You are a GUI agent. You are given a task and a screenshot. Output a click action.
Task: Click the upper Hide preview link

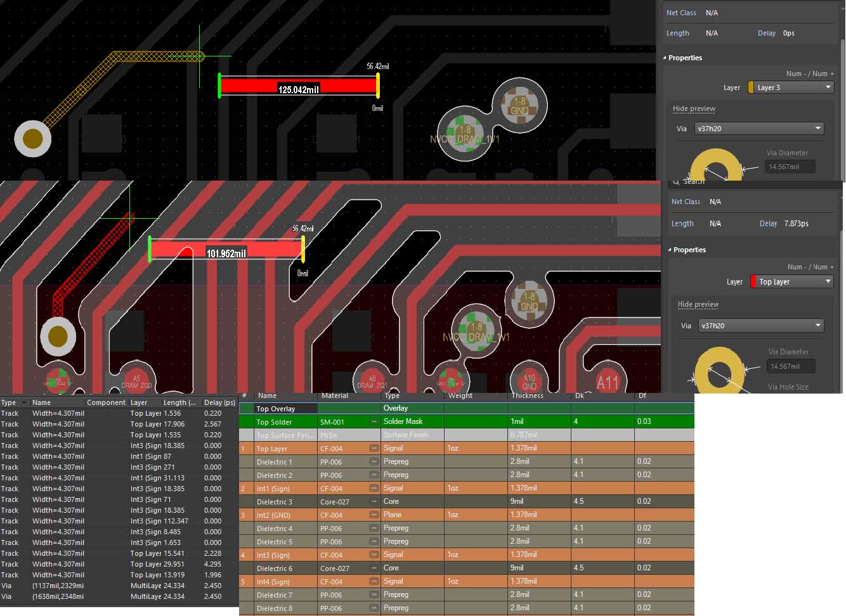(694, 109)
